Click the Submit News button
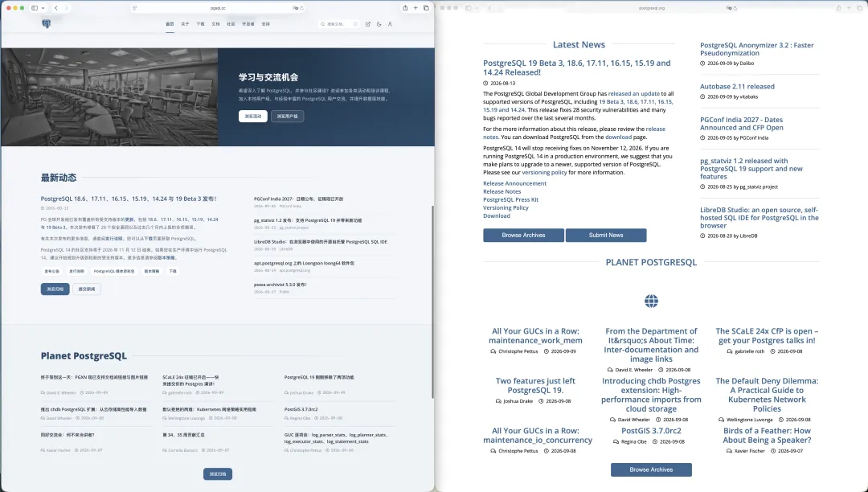This screenshot has height=492, width=868. (606, 236)
